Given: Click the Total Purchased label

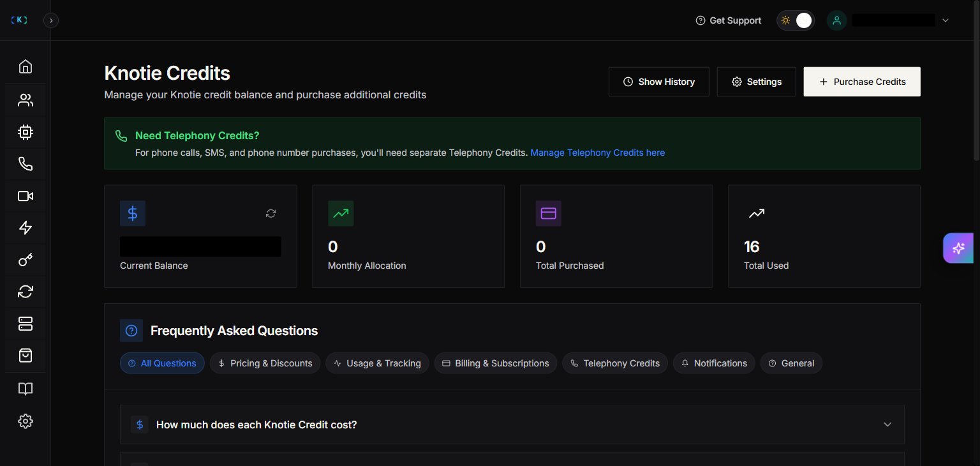Looking at the screenshot, I should click(570, 266).
